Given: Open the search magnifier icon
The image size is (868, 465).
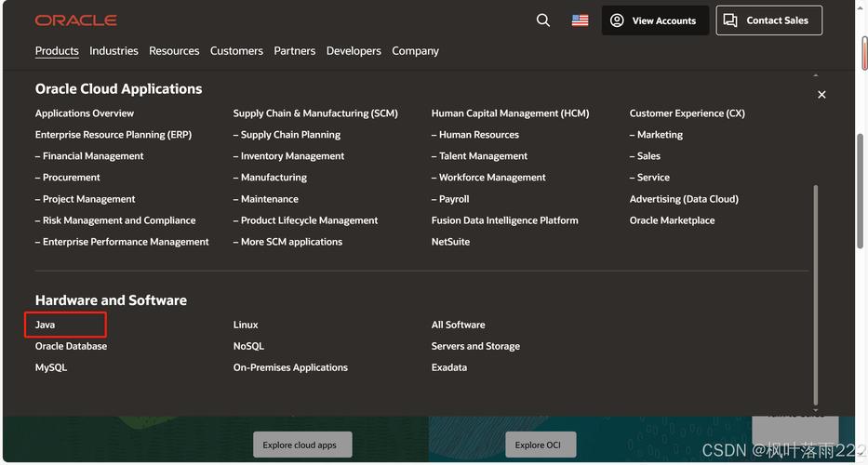Looking at the screenshot, I should pyautogui.click(x=543, y=20).
